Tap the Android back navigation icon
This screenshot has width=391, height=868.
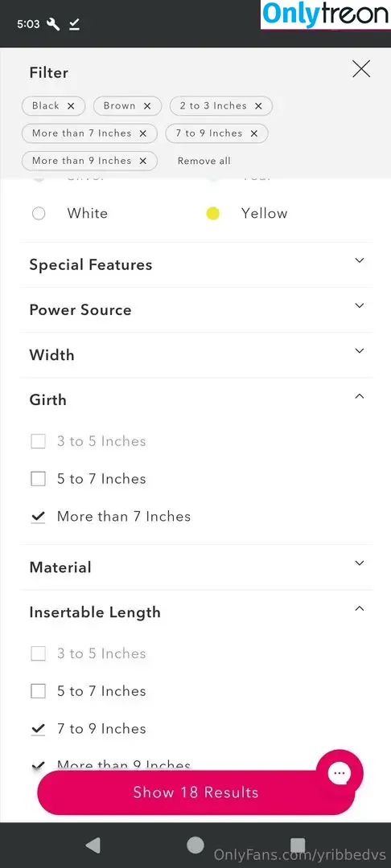[x=93, y=845]
